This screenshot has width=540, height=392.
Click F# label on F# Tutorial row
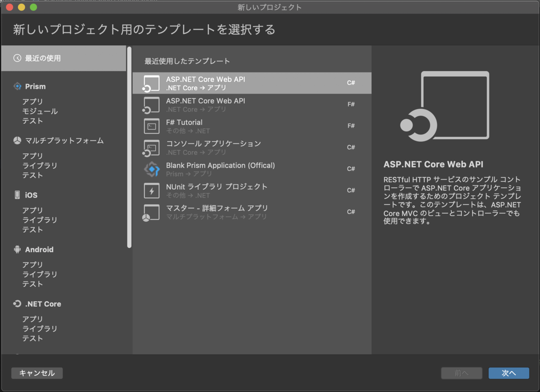click(x=351, y=126)
